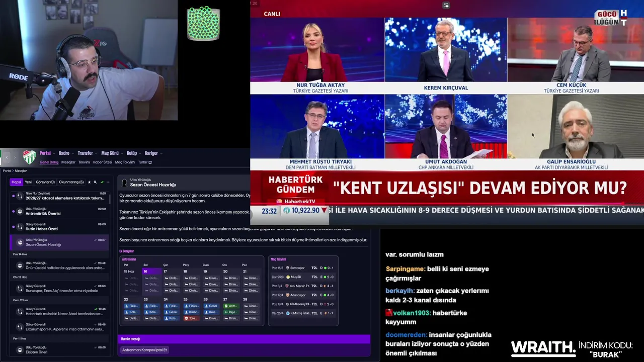Click the Habertürk live video stream

(x=447, y=113)
